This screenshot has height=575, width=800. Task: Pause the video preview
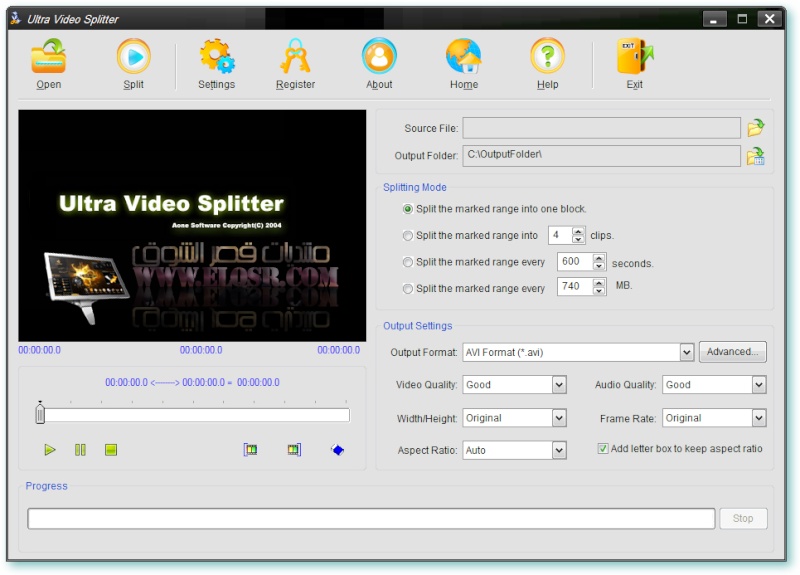click(x=80, y=449)
